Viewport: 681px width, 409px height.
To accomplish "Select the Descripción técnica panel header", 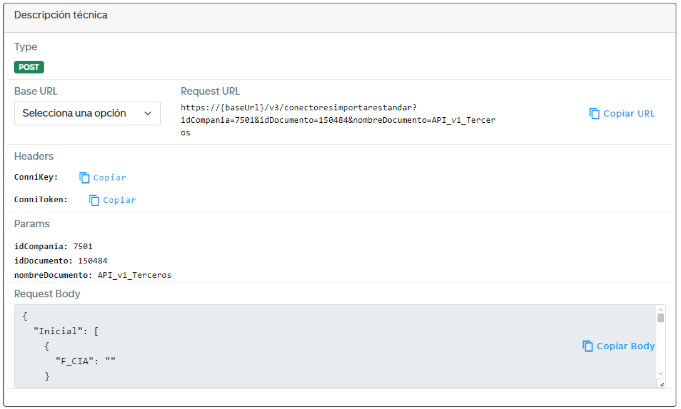I will [62, 16].
